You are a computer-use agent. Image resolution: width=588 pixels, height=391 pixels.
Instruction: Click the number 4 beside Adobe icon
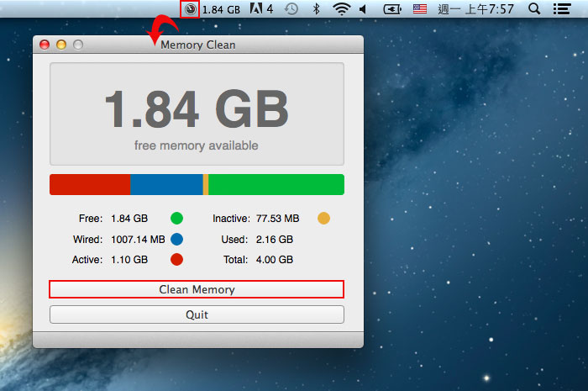270,9
